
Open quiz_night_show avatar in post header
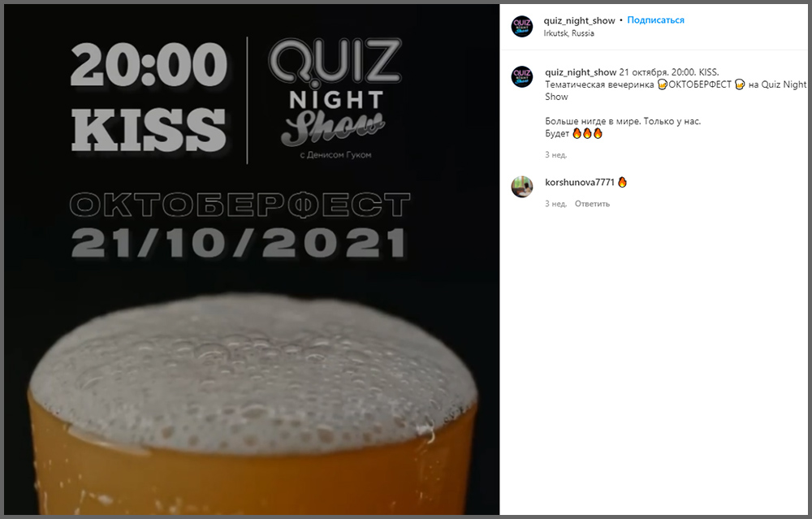tap(522, 26)
